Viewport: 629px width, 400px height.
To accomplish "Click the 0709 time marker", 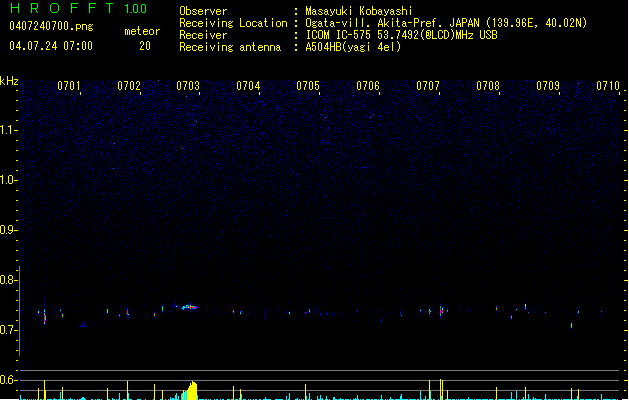I will coord(548,86).
